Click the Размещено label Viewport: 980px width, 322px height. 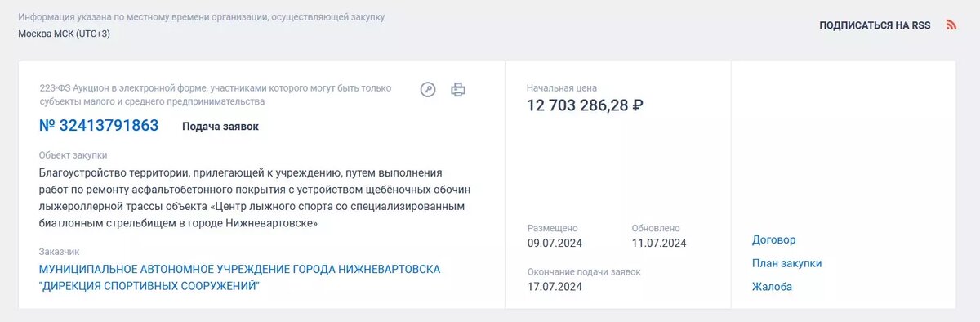(552, 228)
